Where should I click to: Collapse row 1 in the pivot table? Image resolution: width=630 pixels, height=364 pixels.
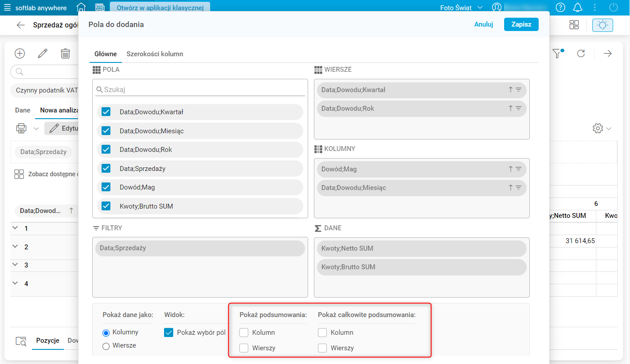click(x=15, y=228)
